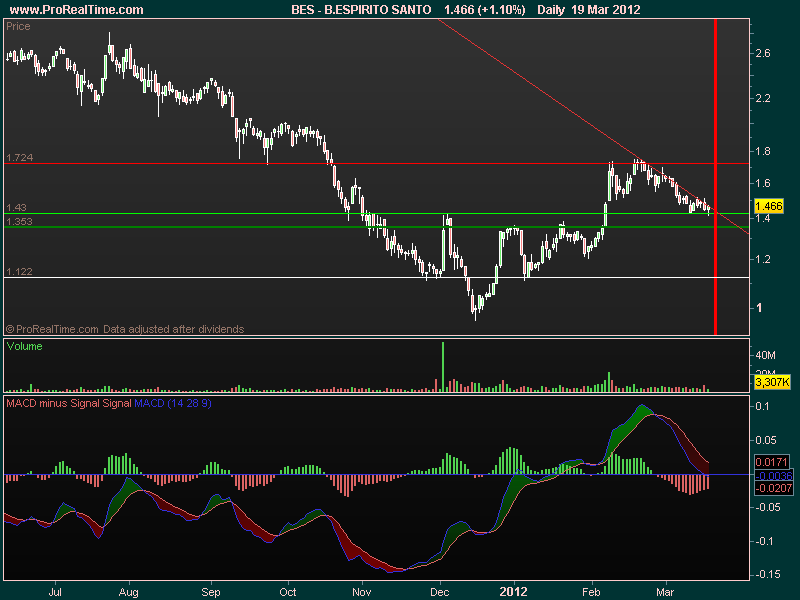The width and height of the screenshot is (800, 600).
Task: Click the 19 Mar 2012 date label
Action: [606, 10]
